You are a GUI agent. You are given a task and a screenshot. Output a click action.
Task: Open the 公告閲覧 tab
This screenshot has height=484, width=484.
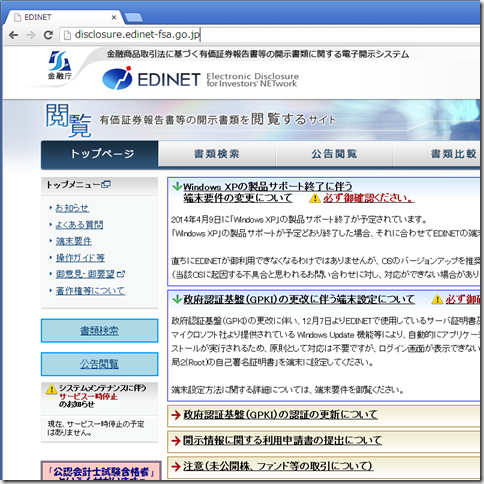point(334,154)
